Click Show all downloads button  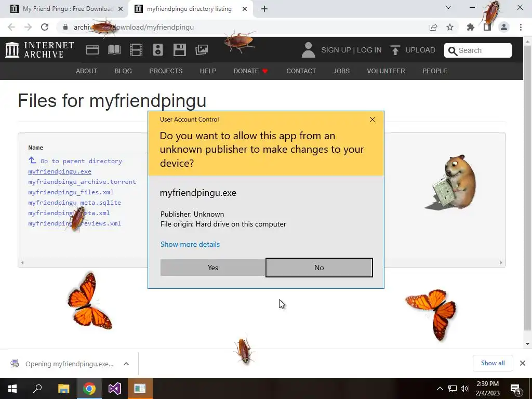tap(493, 363)
